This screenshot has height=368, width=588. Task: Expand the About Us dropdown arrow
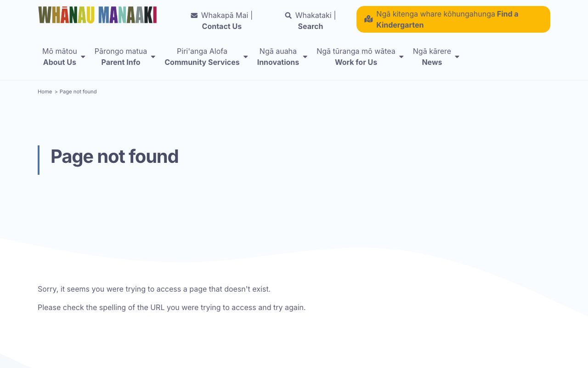pyautogui.click(x=83, y=57)
